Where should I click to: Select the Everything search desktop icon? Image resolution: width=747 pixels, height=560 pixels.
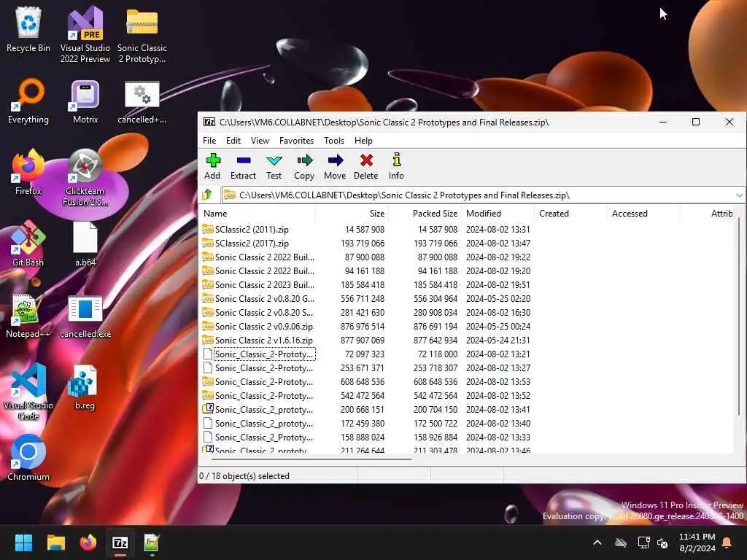tap(28, 101)
